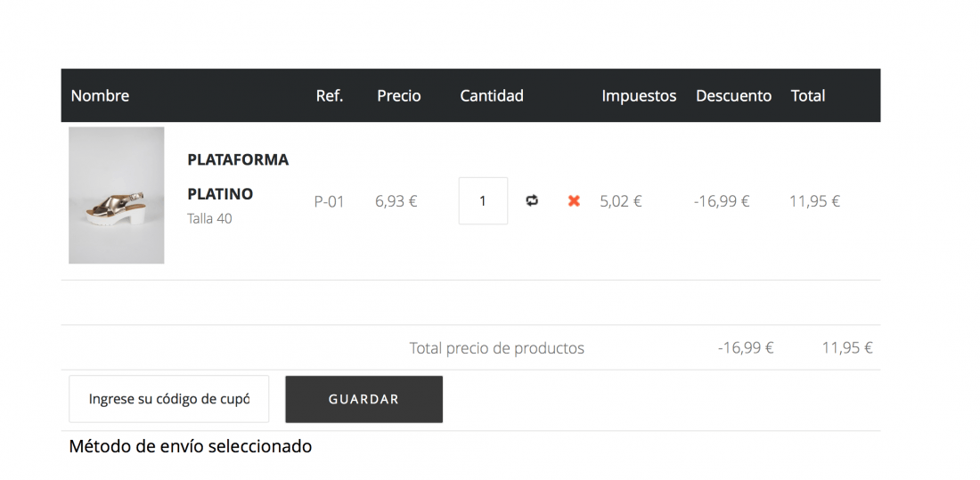The width and height of the screenshot is (980, 480).
Task: Click the Precio column header
Action: tap(399, 95)
